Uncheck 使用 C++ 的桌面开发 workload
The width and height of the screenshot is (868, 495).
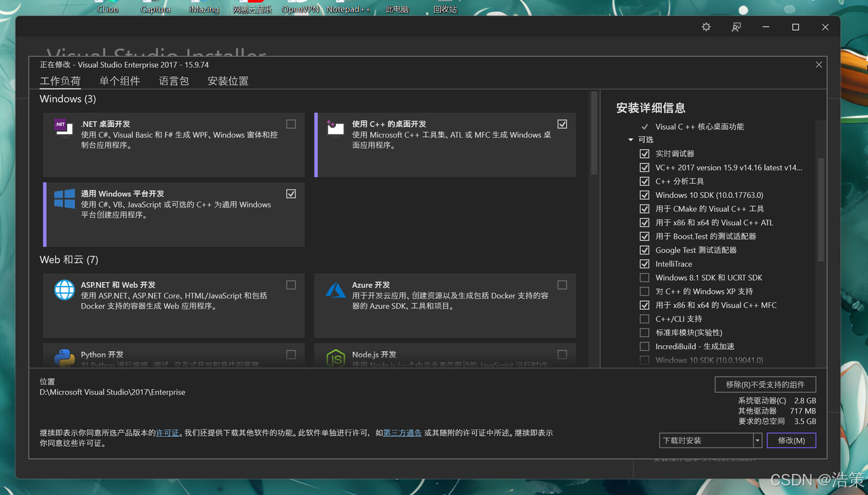pyautogui.click(x=562, y=124)
